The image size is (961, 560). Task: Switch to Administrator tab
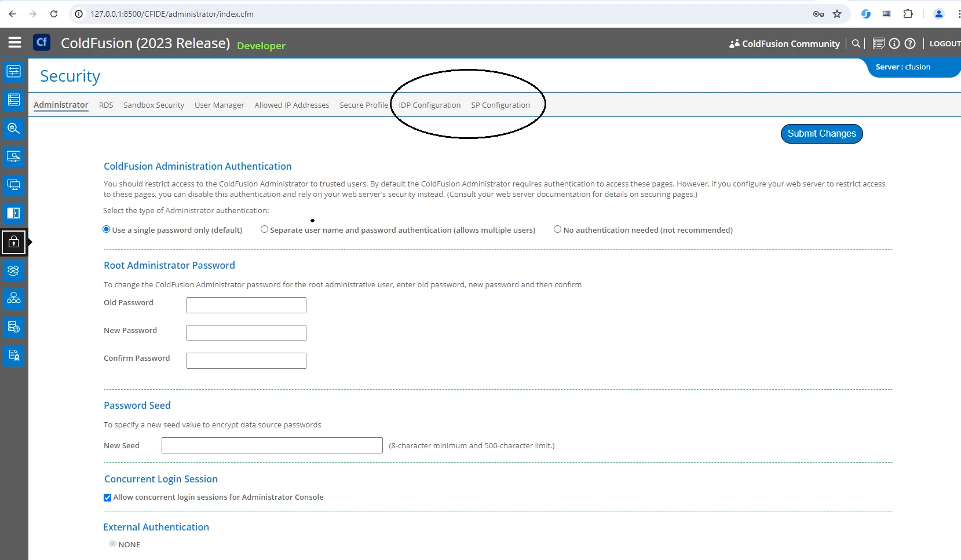point(61,105)
